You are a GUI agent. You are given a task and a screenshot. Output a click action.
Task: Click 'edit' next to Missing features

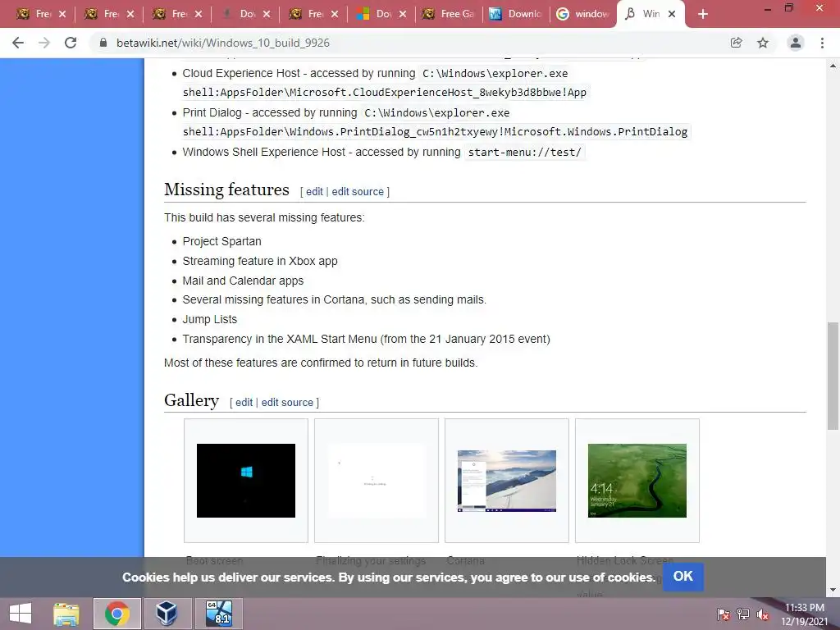[314, 192]
